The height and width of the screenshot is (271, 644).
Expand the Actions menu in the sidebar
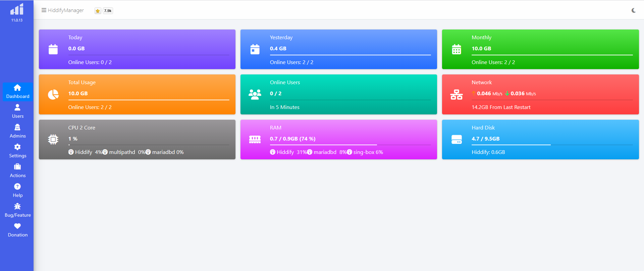coord(17,171)
